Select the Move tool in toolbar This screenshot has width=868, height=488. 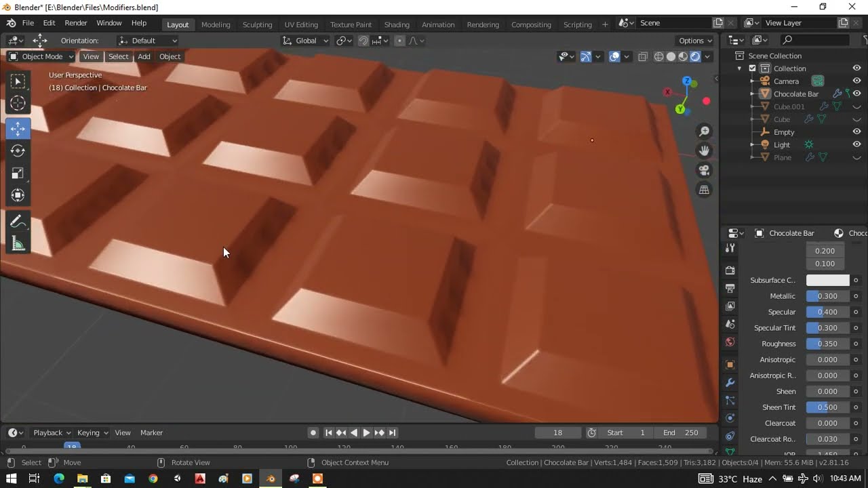(x=18, y=129)
